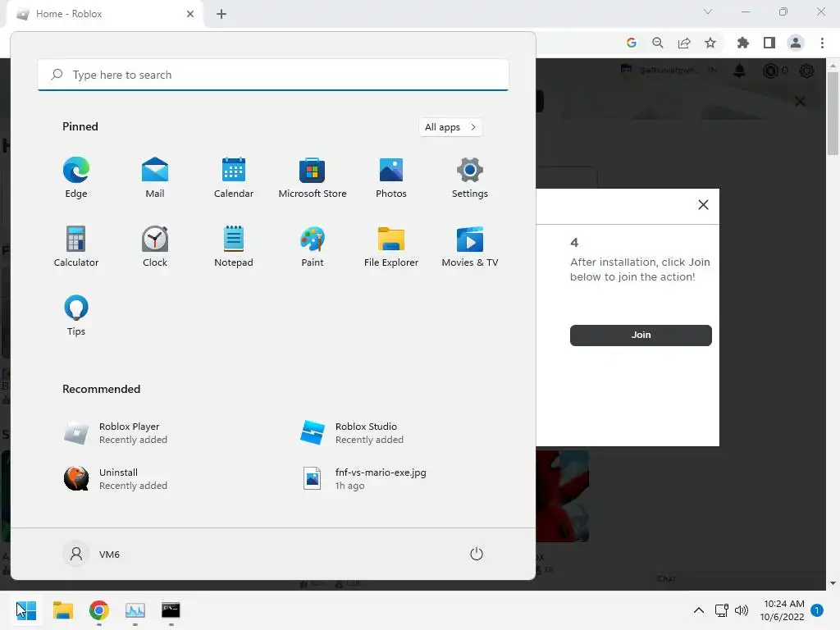Image resolution: width=840 pixels, height=630 pixels.
Task: Click Join in the Roblox dialog
Action: click(641, 336)
